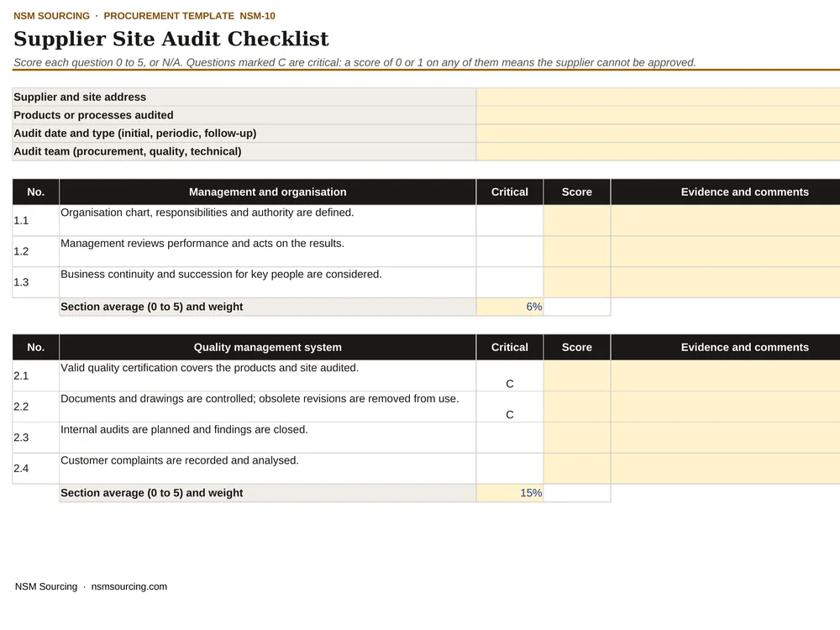The width and height of the screenshot is (840, 630).
Task: Click the Quality management system column header
Action: (267, 347)
